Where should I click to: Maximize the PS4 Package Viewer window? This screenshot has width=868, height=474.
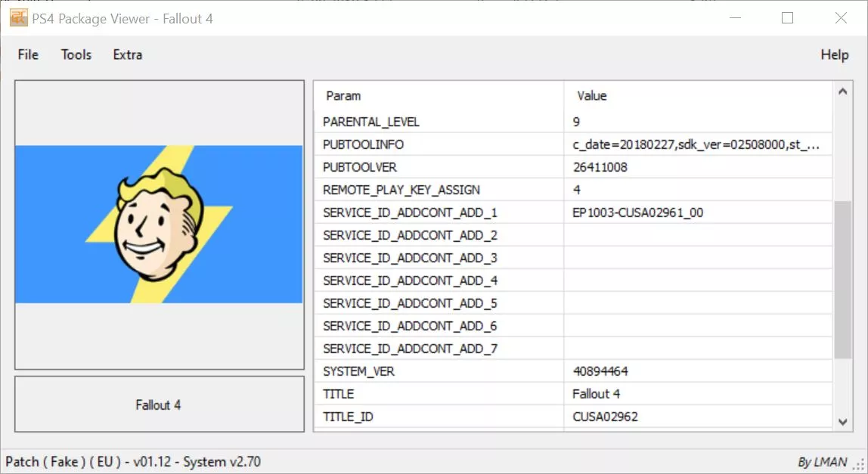click(x=787, y=18)
